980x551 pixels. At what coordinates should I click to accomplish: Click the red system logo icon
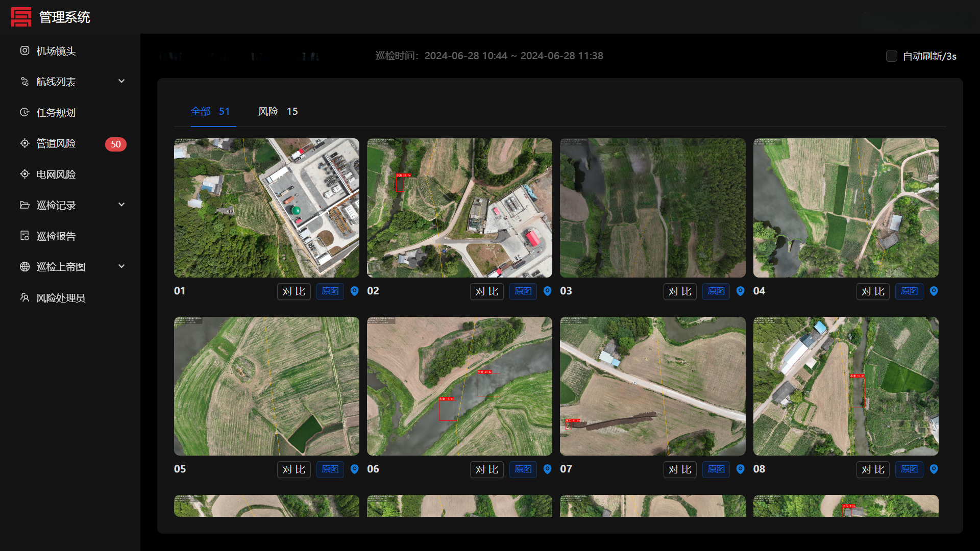(x=21, y=17)
